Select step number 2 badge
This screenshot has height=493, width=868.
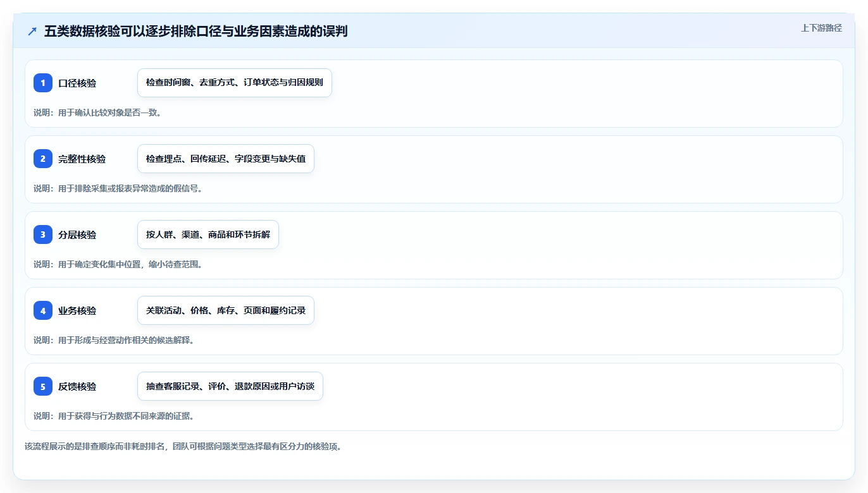click(43, 159)
